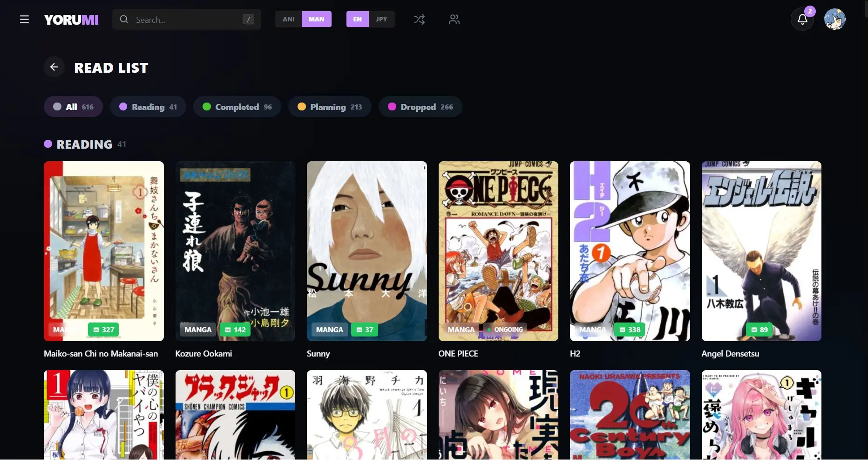
Task: Open the pink-haired girl manga cover
Action: (x=761, y=415)
